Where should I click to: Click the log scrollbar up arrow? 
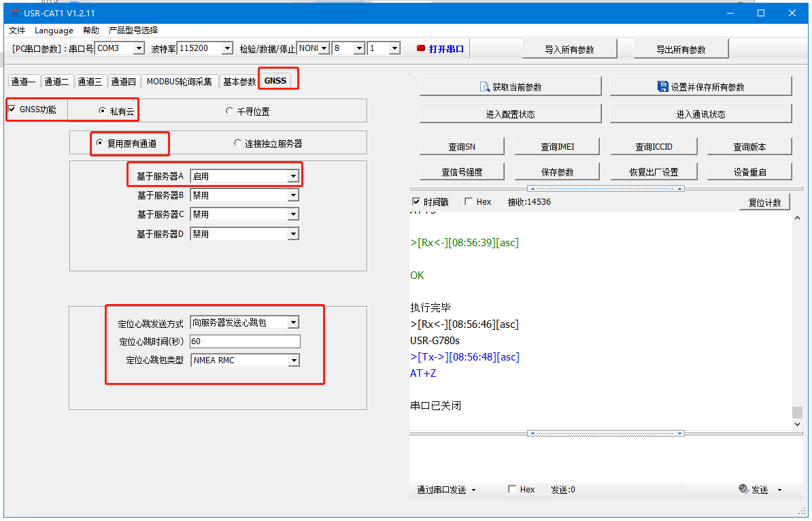coord(798,218)
